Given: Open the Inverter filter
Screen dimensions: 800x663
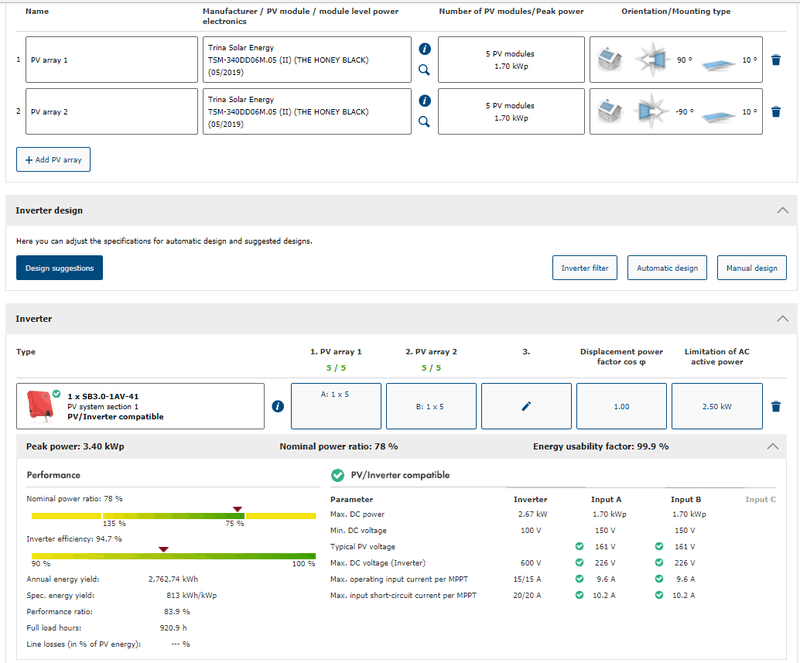Looking at the screenshot, I should click(x=583, y=268).
